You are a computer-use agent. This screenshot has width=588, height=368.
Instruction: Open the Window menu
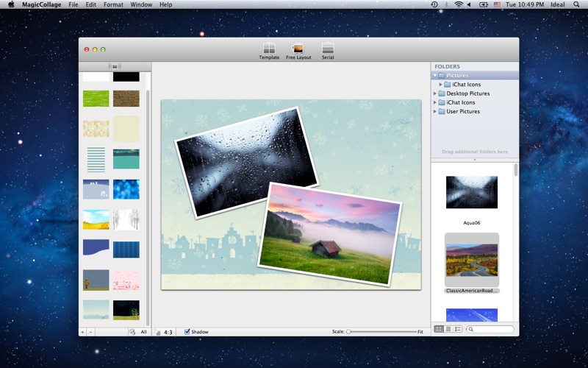(141, 4)
